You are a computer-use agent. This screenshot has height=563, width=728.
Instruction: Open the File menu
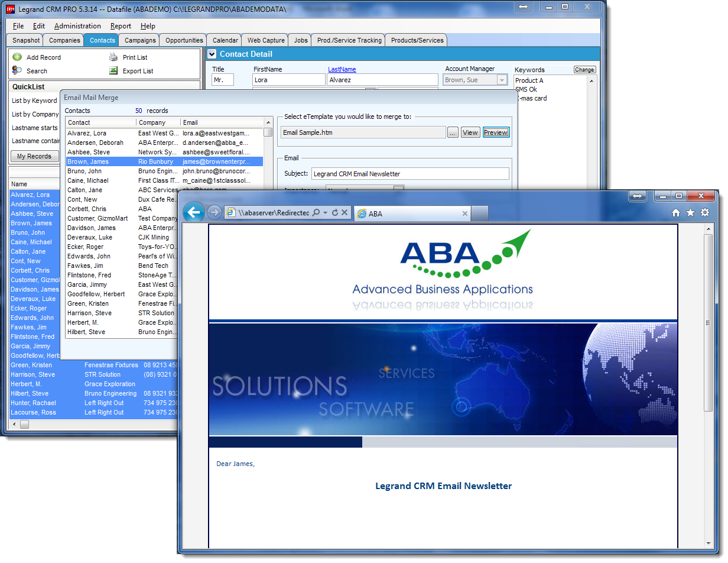coord(18,26)
